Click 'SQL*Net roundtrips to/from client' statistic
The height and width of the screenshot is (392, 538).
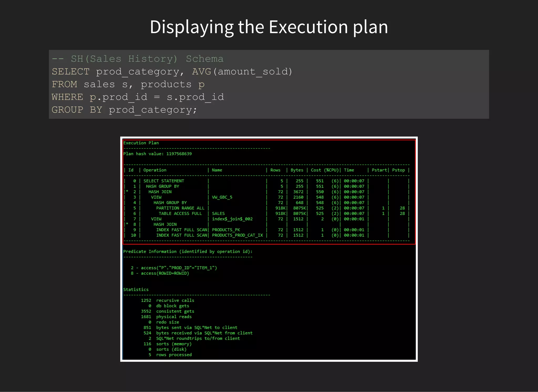point(198,338)
